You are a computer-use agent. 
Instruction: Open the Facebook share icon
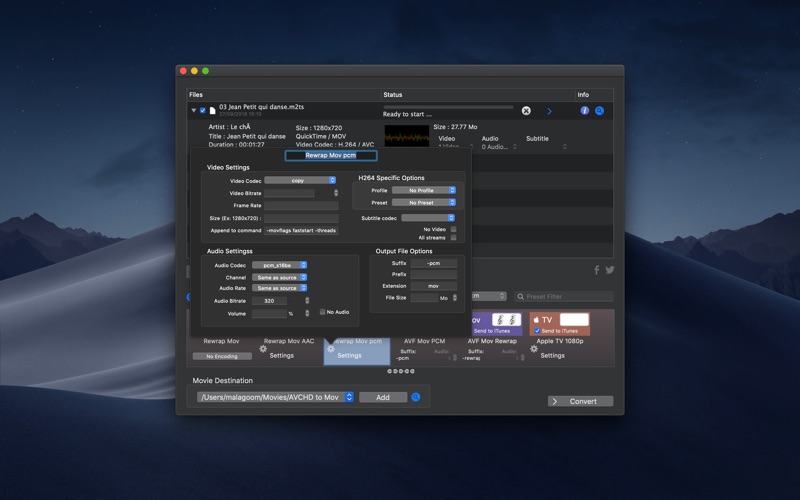pyautogui.click(x=596, y=270)
